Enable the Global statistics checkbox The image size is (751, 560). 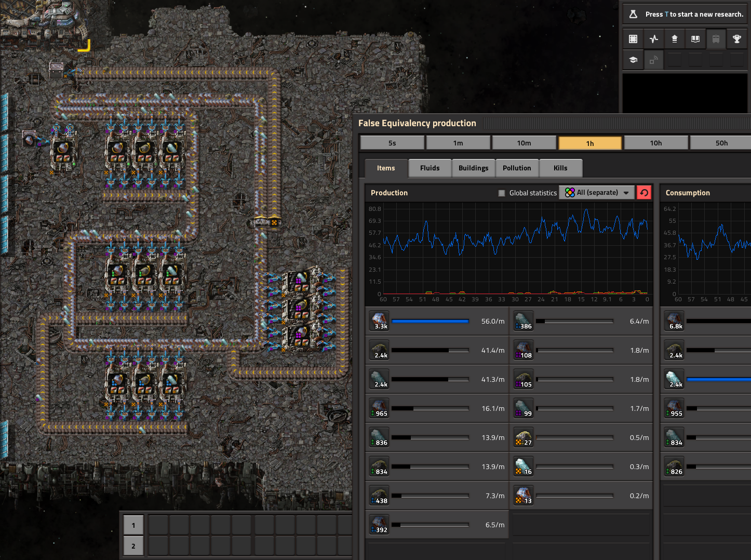[502, 193]
